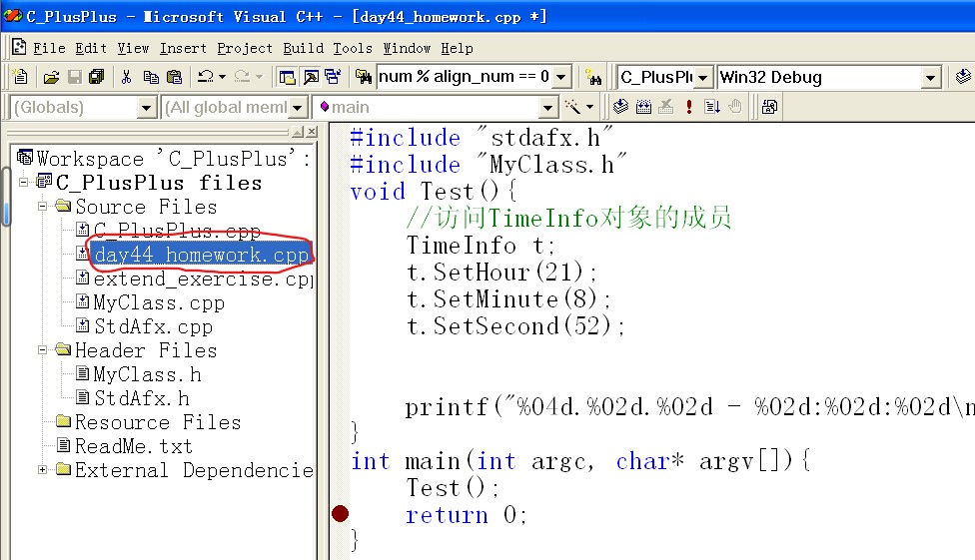The width and height of the screenshot is (975, 560).
Task: Undo last edit arrow icon
Action: (x=205, y=77)
